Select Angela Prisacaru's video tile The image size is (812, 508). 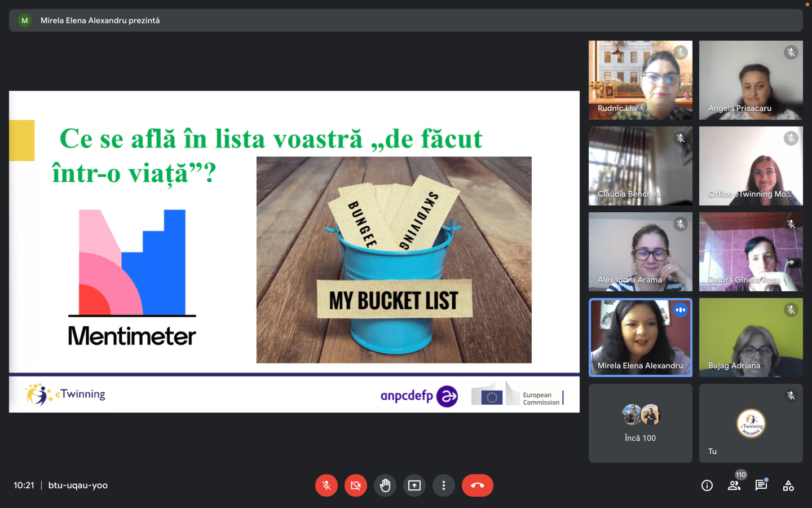tap(751, 80)
